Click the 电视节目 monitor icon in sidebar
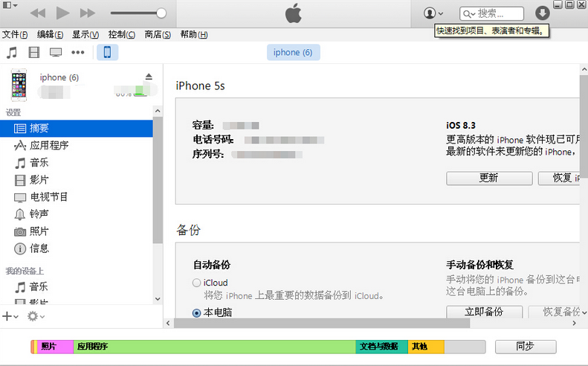Screen dimensions: 588x366 (x=20, y=197)
